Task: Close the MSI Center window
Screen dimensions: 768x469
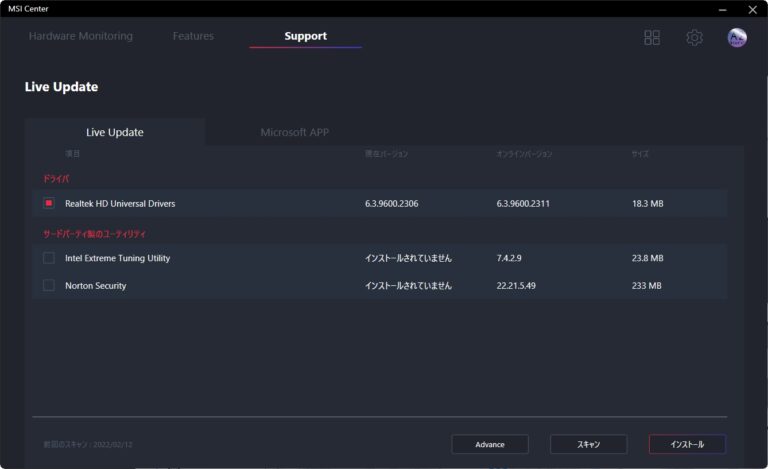Action: tap(752, 9)
